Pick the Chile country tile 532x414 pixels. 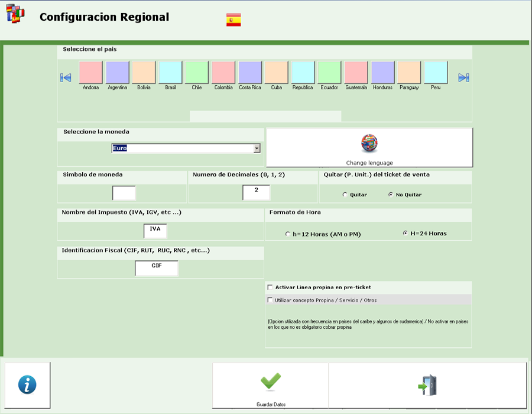(197, 73)
